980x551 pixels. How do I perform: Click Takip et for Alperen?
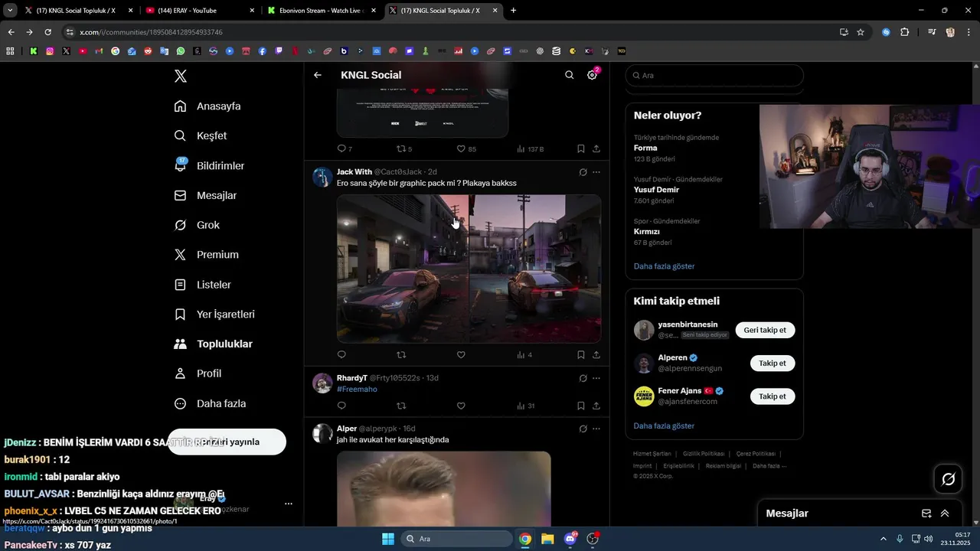click(772, 364)
